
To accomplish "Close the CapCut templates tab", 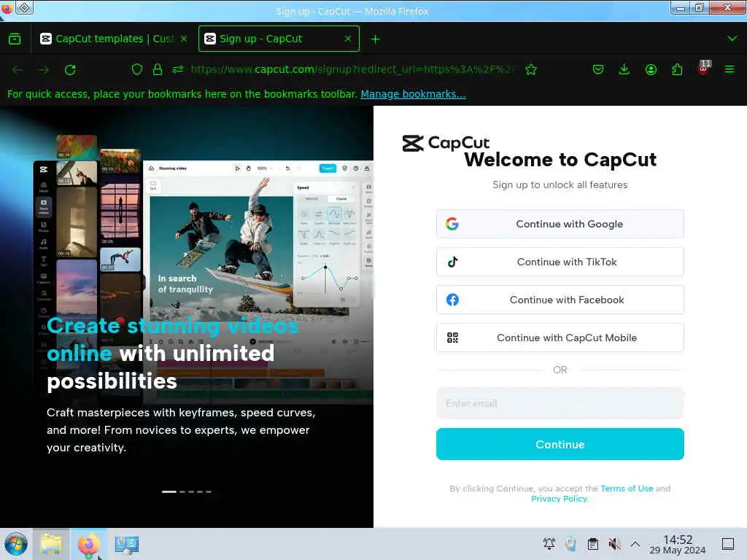I will click(x=184, y=39).
